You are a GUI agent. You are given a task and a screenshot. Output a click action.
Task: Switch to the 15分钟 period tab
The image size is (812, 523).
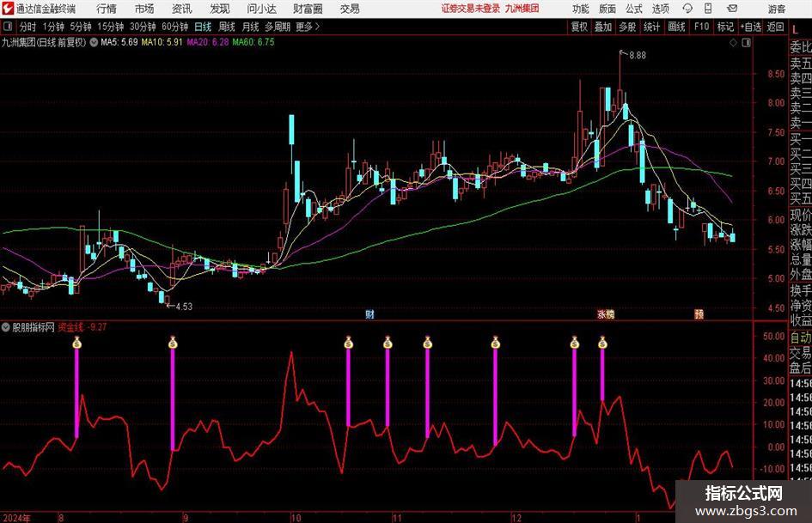[111, 27]
